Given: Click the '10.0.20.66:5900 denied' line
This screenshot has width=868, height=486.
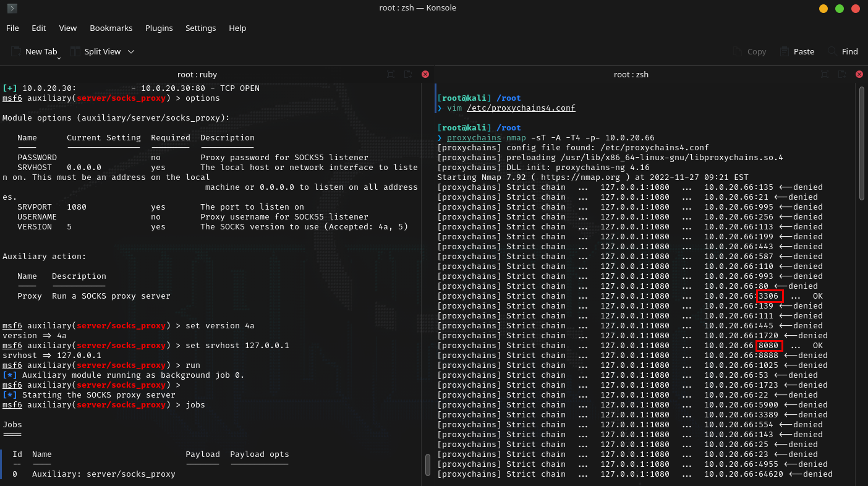Looking at the screenshot, I should [632, 405].
